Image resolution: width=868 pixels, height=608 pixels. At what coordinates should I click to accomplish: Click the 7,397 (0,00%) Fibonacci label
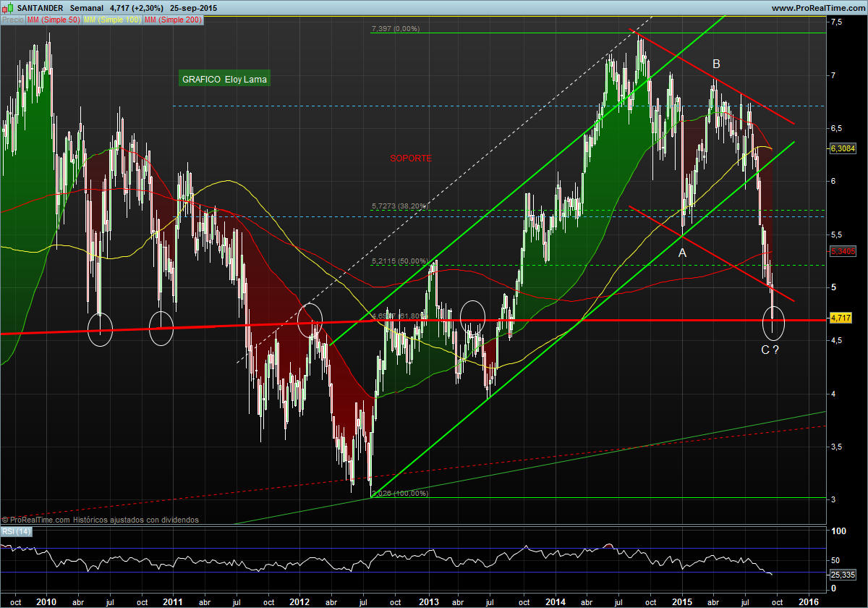pos(395,29)
